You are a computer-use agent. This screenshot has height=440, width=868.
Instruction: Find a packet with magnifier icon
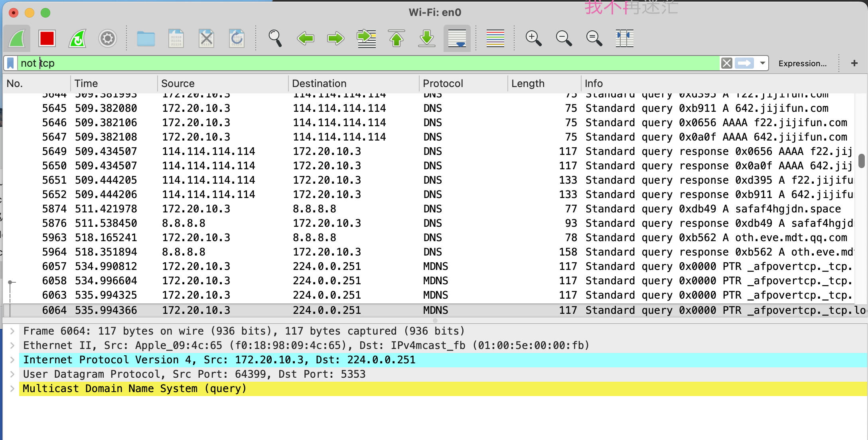275,39
